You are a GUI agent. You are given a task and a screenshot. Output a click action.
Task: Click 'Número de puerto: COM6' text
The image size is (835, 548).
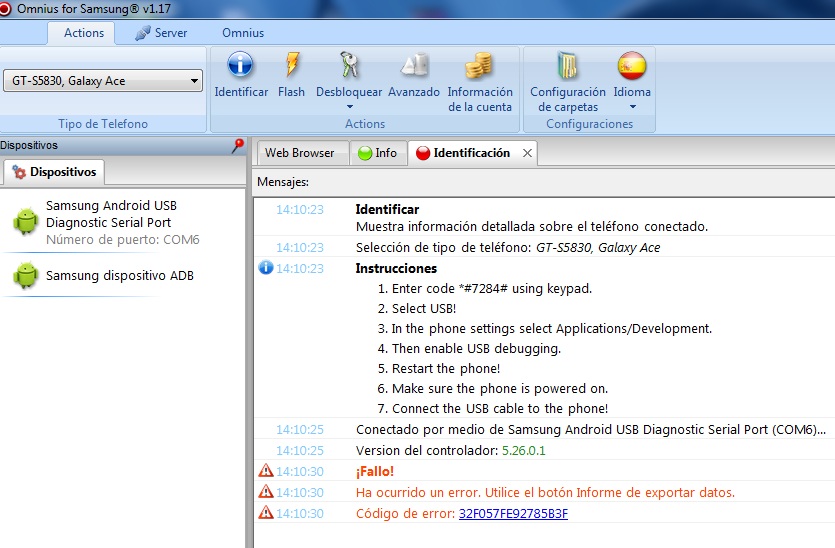coord(122,240)
